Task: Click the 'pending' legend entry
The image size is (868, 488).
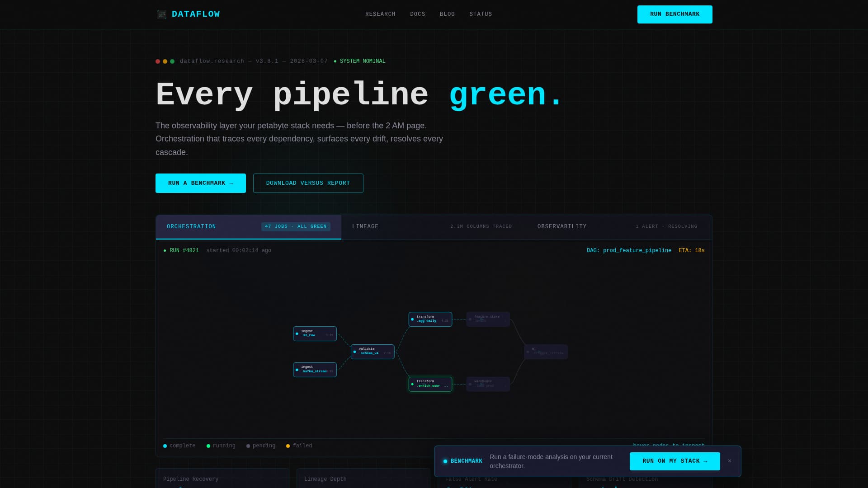Action: 261,446
